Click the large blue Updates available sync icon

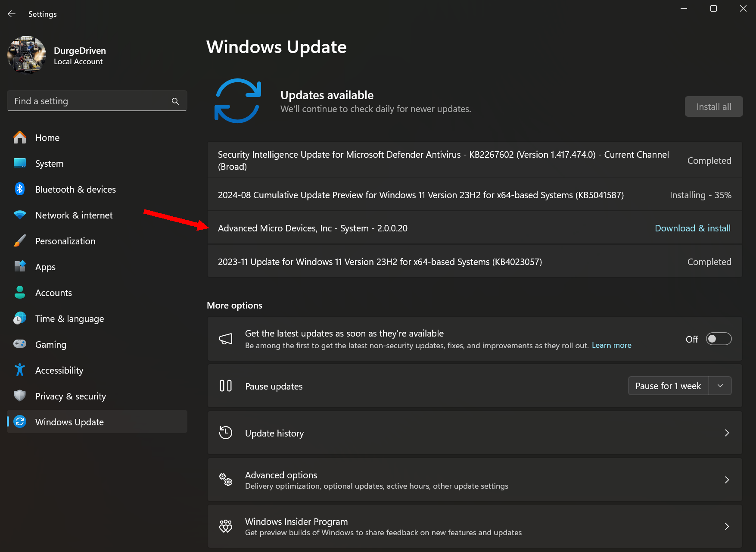click(x=238, y=101)
